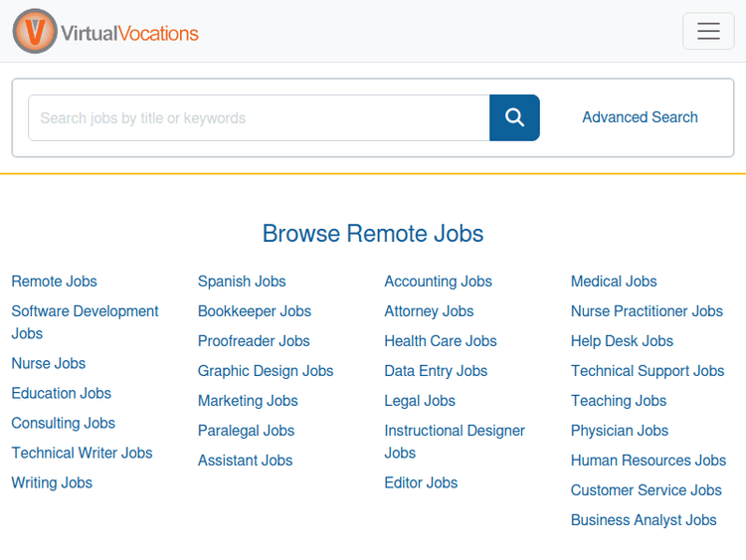Image resolution: width=746 pixels, height=560 pixels.
Task: Open Business Analyst Jobs link
Action: (644, 520)
